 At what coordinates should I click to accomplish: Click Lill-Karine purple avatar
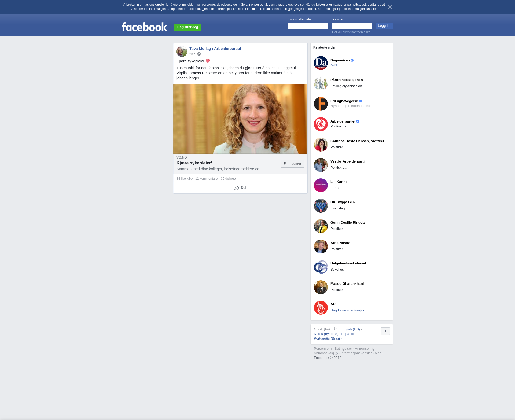pyautogui.click(x=321, y=185)
